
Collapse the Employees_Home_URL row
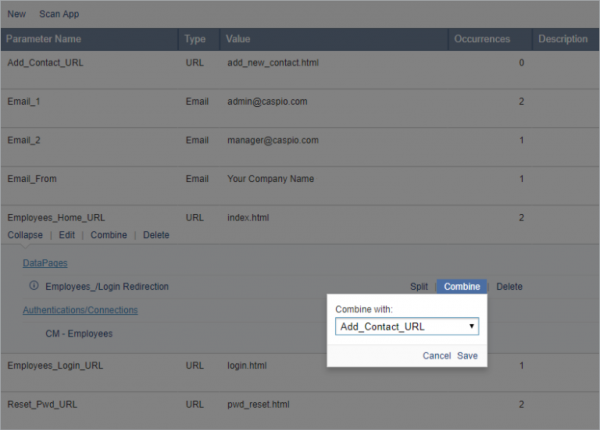(24, 234)
